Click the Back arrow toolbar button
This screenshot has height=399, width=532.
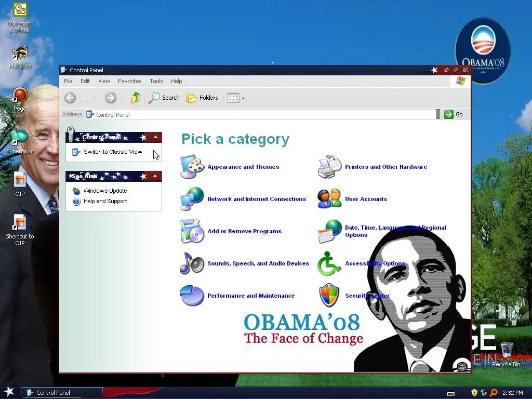tap(70, 98)
